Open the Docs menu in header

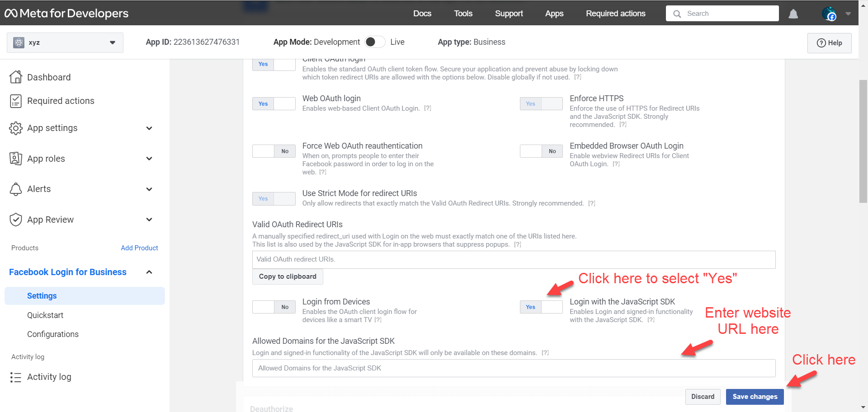point(422,14)
